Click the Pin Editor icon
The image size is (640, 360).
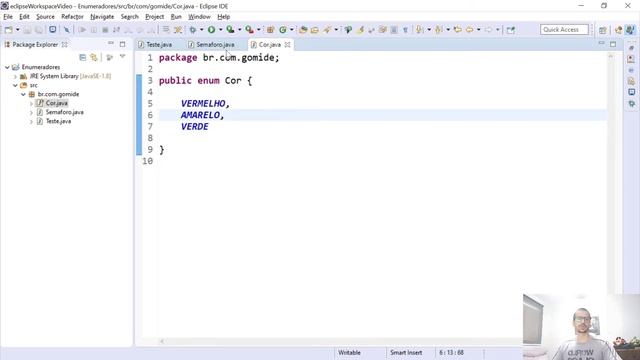511,30
